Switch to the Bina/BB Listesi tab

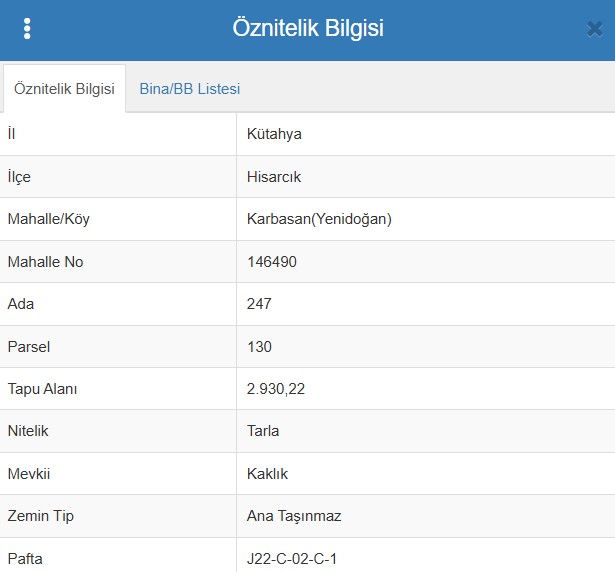pos(190,89)
